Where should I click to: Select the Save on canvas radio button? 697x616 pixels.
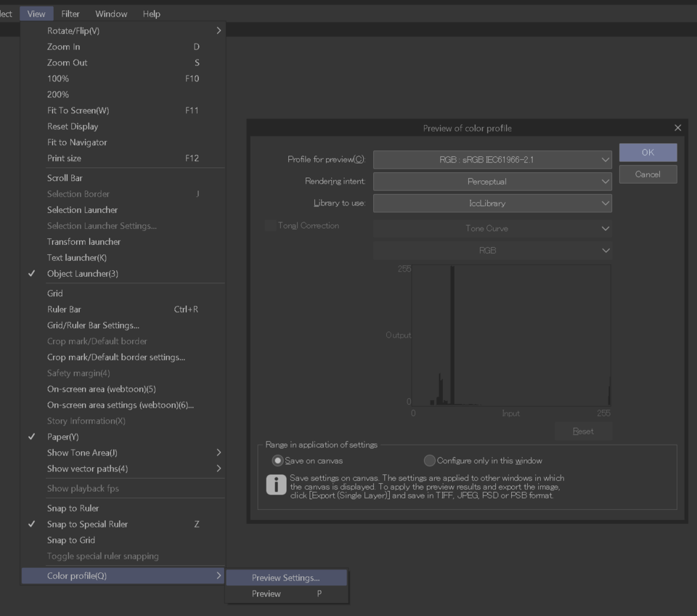[277, 461]
